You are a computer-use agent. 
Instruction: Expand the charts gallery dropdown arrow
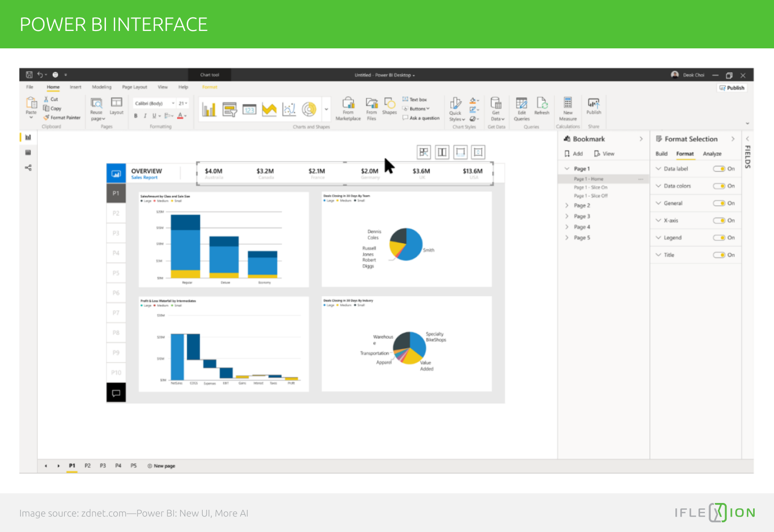327,109
